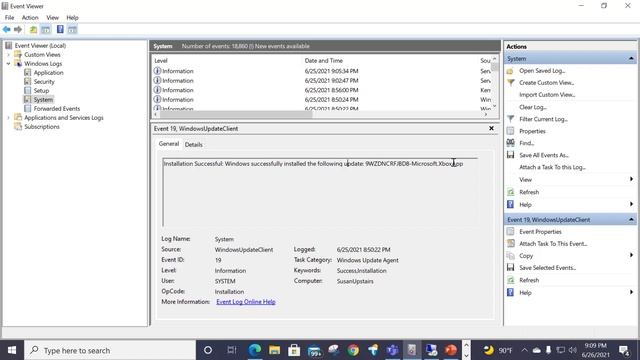Screen dimensions: 640x360
Task: Select the 8:56:00 PM Information event row
Action: coord(321,90)
